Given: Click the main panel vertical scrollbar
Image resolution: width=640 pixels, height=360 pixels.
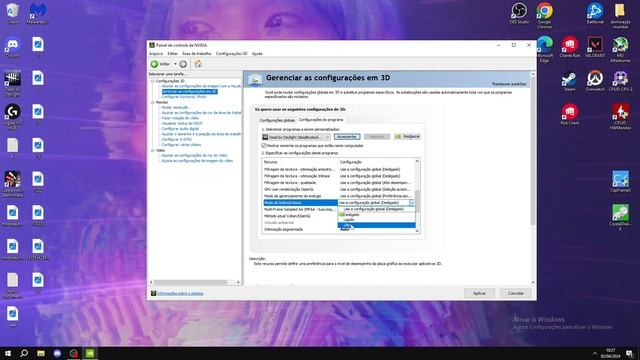Looking at the screenshot, I should point(533,151).
